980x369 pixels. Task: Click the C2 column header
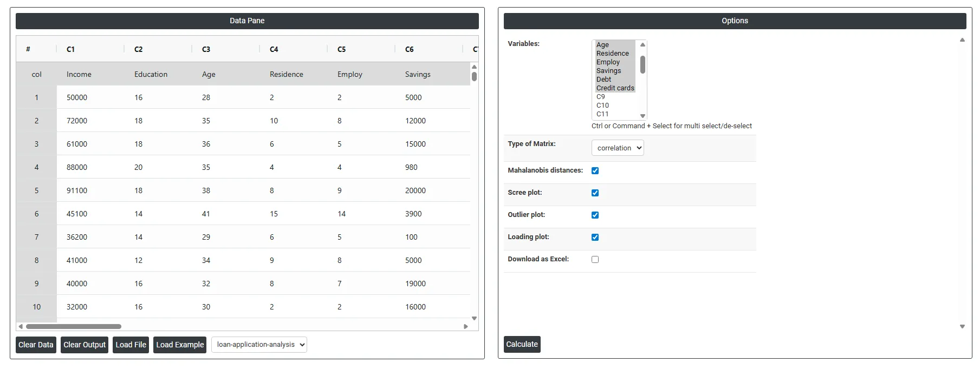click(158, 49)
